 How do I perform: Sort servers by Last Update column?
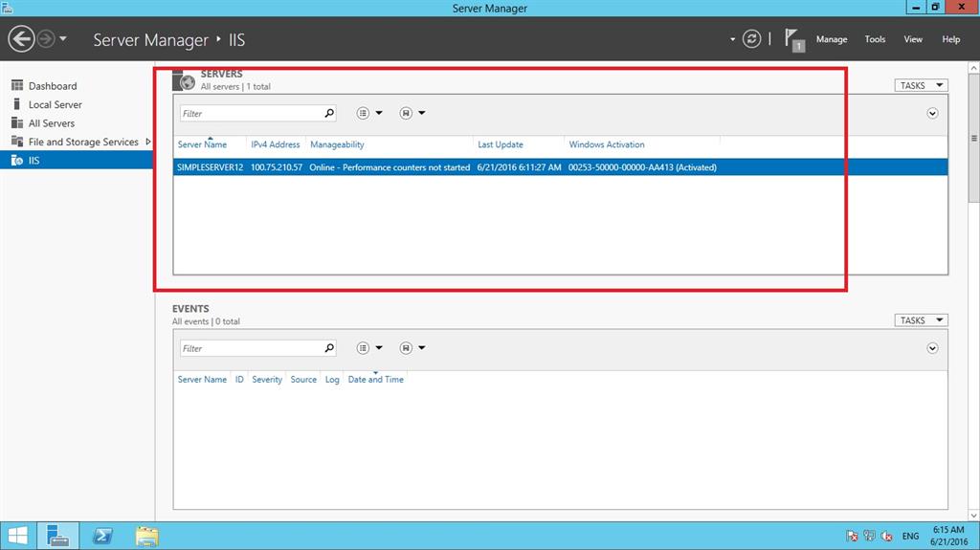tap(500, 144)
